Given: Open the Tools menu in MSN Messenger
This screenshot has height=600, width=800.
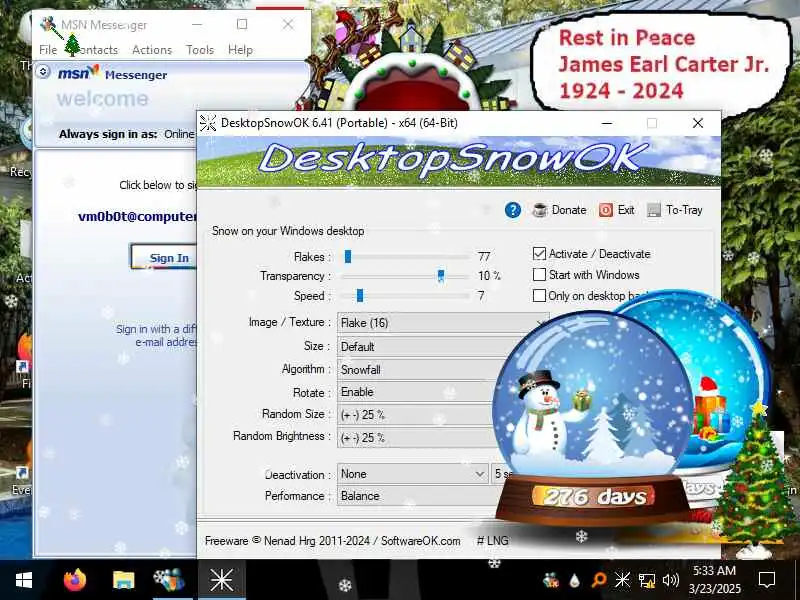Looking at the screenshot, I should pos(199,50).
